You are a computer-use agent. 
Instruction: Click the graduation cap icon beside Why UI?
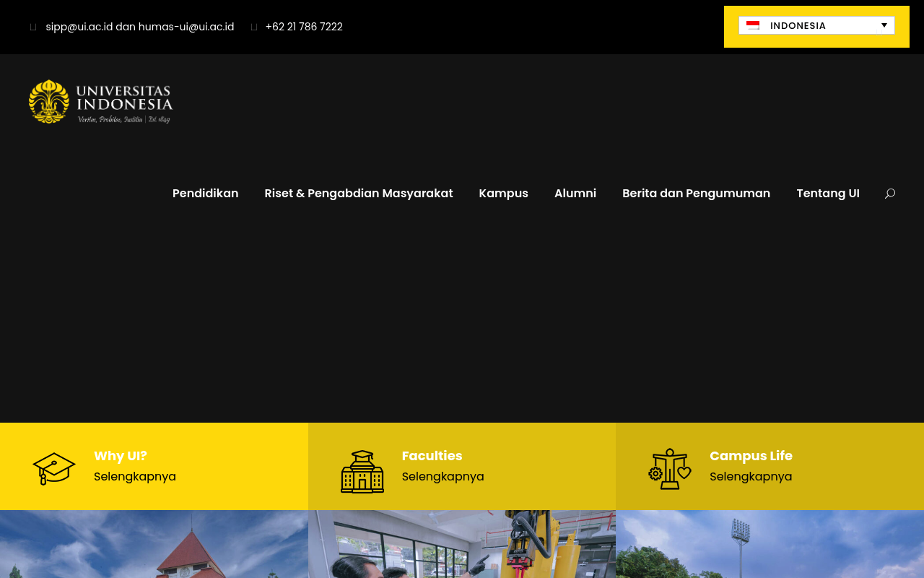click(x=54, y=468)
